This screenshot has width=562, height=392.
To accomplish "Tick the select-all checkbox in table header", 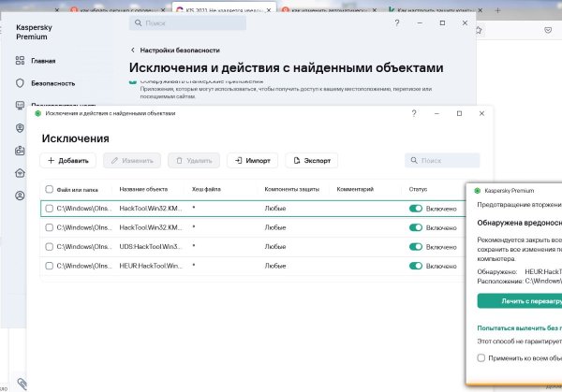I will coord(49,189).
